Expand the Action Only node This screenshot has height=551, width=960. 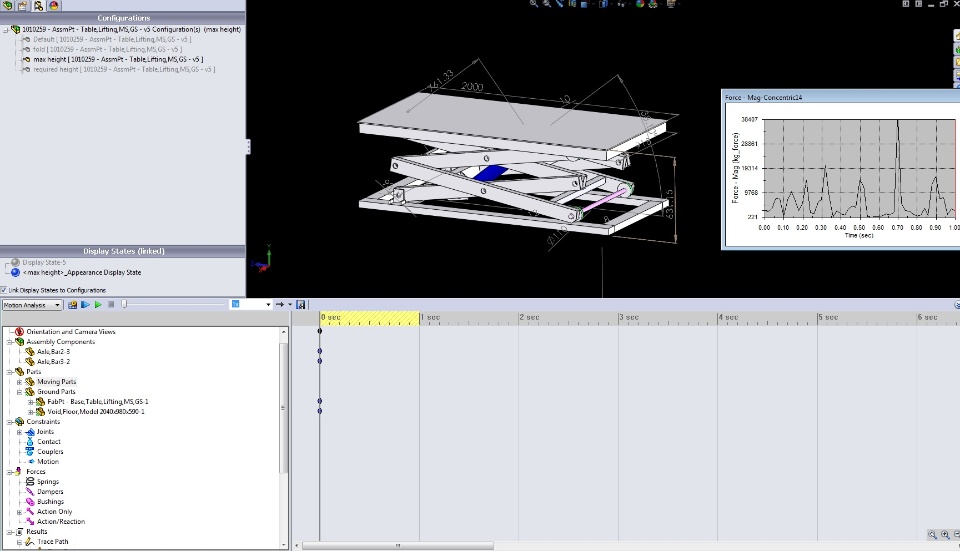point(19,512)
